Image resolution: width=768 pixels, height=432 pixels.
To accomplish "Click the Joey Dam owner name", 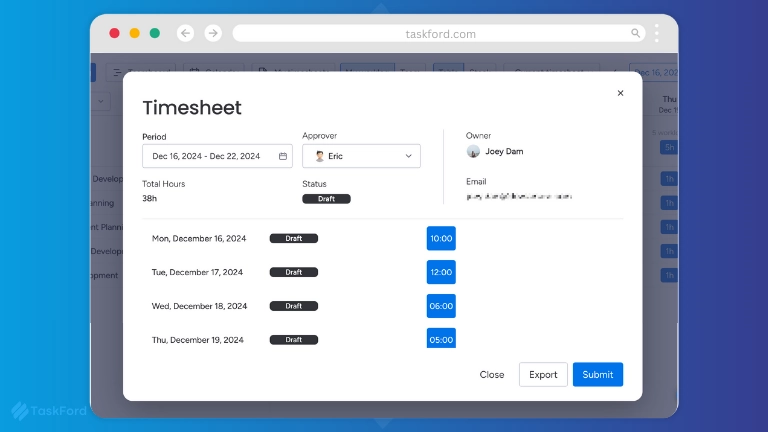I will point(504,151).
